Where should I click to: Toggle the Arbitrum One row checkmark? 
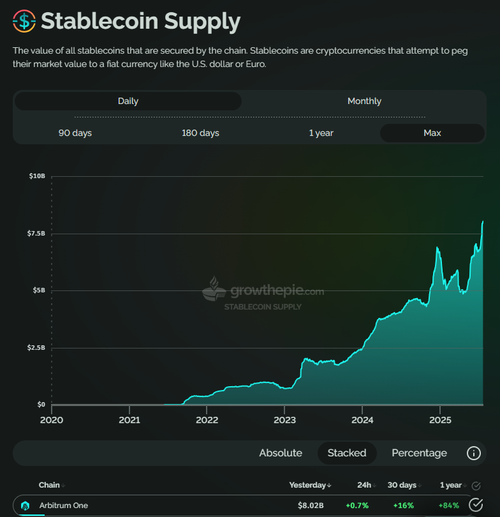click(x=476, y=505)
